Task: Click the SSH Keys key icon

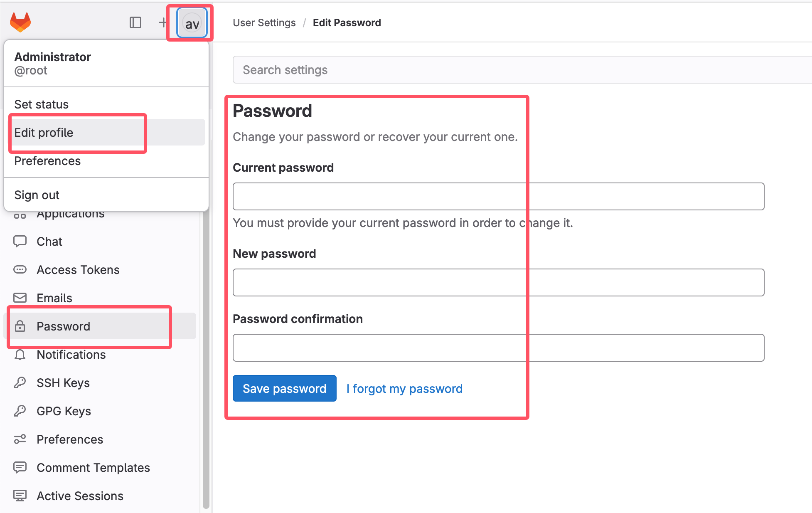Action: (x=20, y=383)
